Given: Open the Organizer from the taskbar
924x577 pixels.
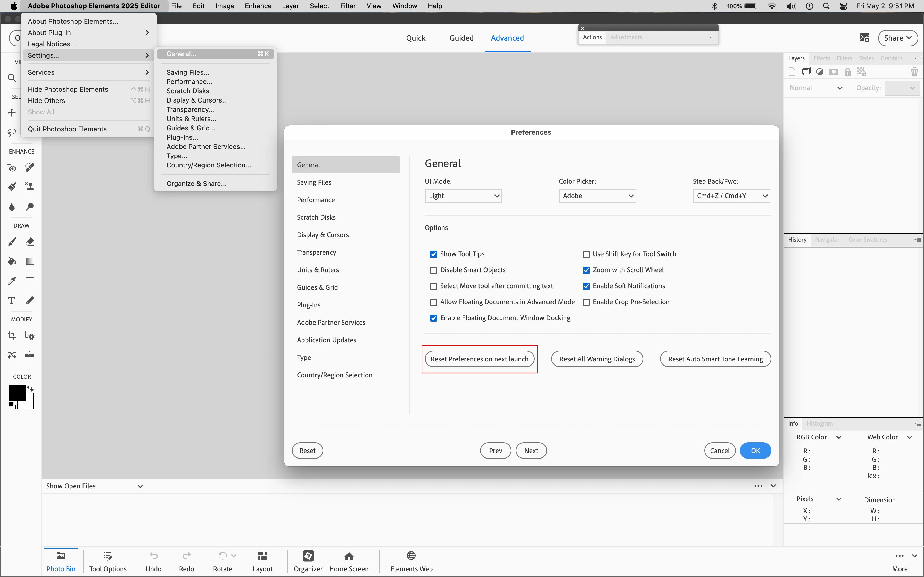Looking at the screenshot, I should (x=308, y=561).
